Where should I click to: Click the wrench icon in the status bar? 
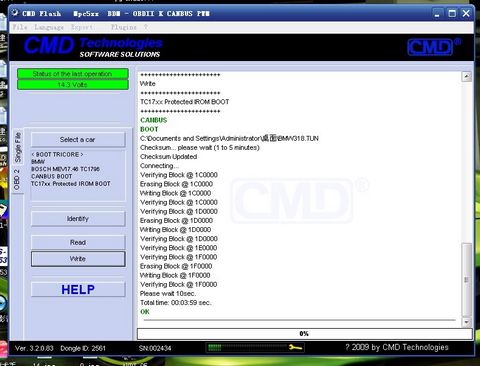pos(295,348)
